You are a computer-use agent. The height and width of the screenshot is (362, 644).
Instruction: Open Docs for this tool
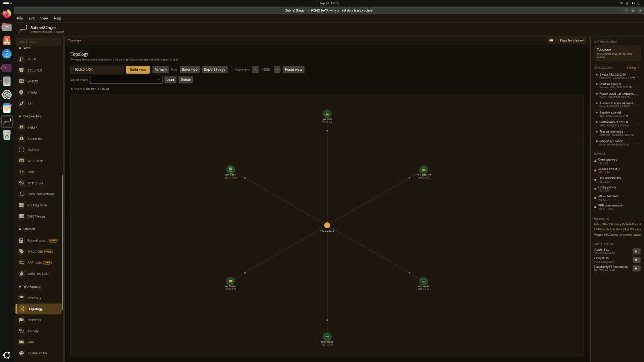[x=567, y=41]
